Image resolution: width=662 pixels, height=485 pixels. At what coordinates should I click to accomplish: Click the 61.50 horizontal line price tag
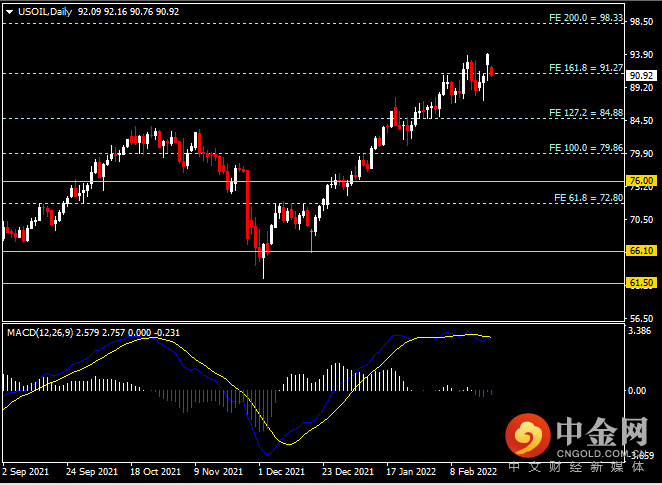pyautogui.click(x=641, y=283)
